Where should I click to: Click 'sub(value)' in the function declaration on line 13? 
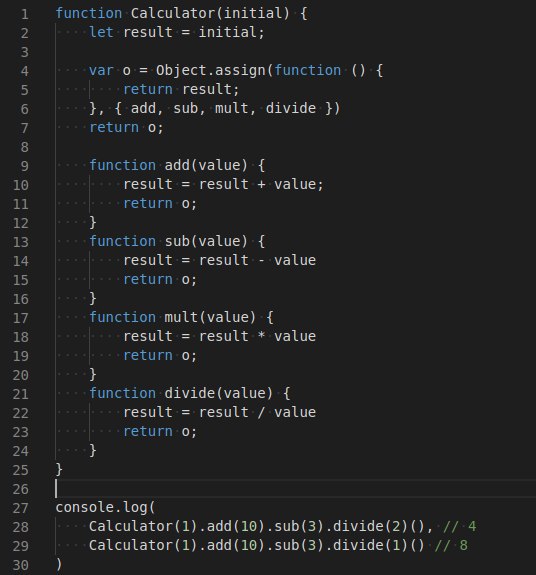click(x=206, y=241)
